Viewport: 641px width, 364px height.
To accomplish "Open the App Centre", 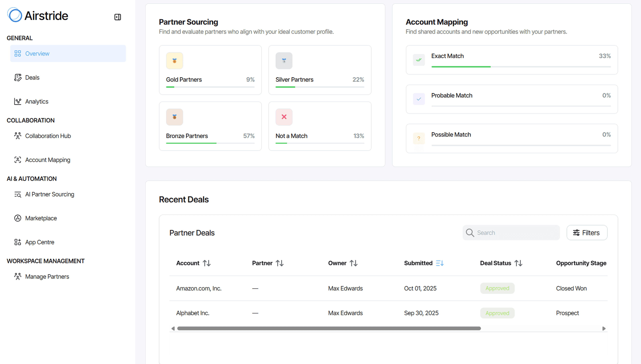I will point(40,242).
